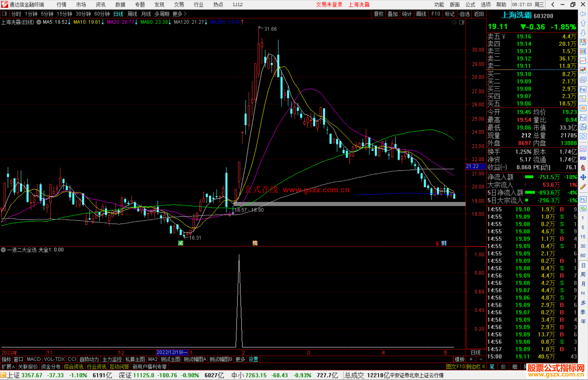Screen dimensions: 588x380
Task: Click the circle icon in right sidebar
Action: [x=583, y=136]
